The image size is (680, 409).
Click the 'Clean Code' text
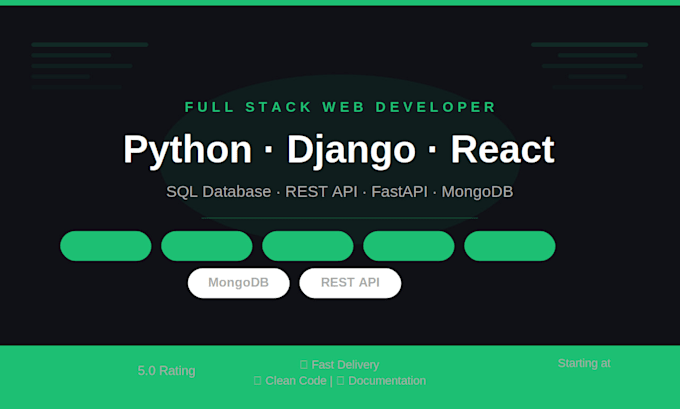click(296, 381)
